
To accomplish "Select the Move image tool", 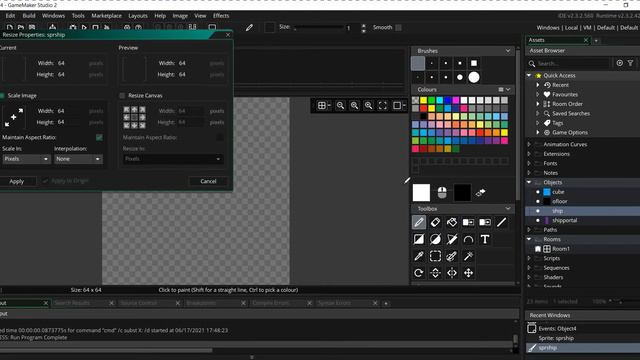I will tap(469, 273).
